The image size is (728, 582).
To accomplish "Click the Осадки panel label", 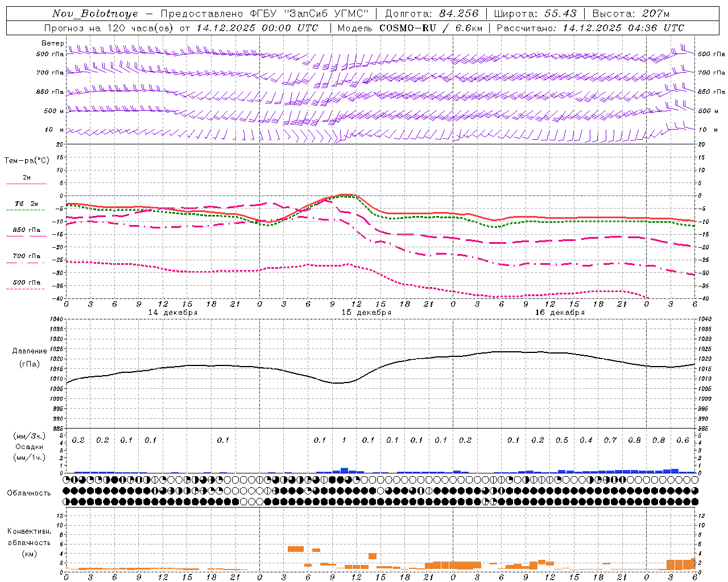I will [x=30, y=447].
